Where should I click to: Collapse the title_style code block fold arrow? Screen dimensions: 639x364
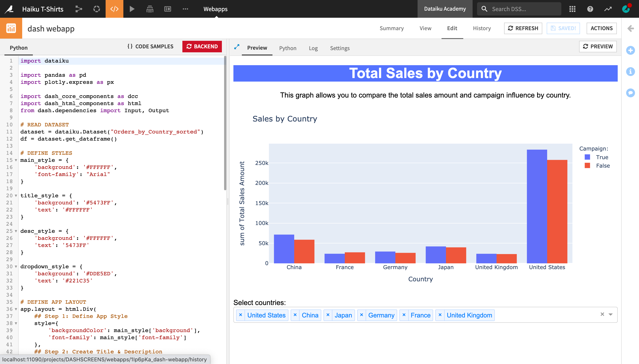[x=16, y=196]
